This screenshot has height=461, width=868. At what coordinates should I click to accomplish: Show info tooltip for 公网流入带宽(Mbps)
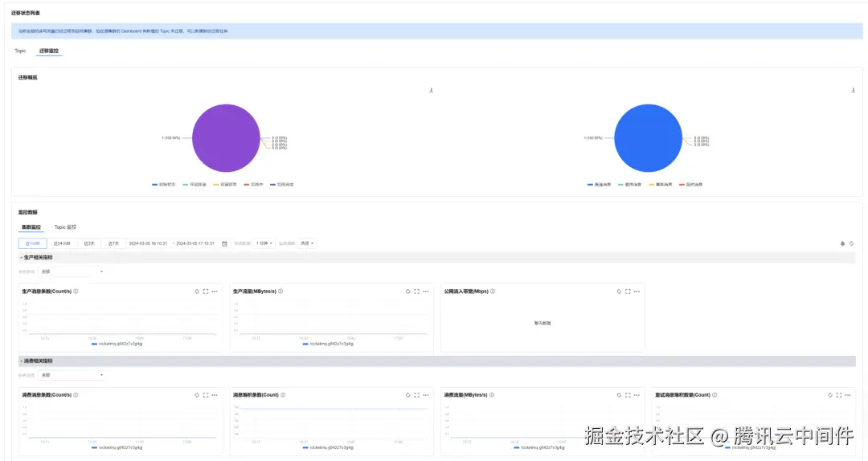[493, 291]
